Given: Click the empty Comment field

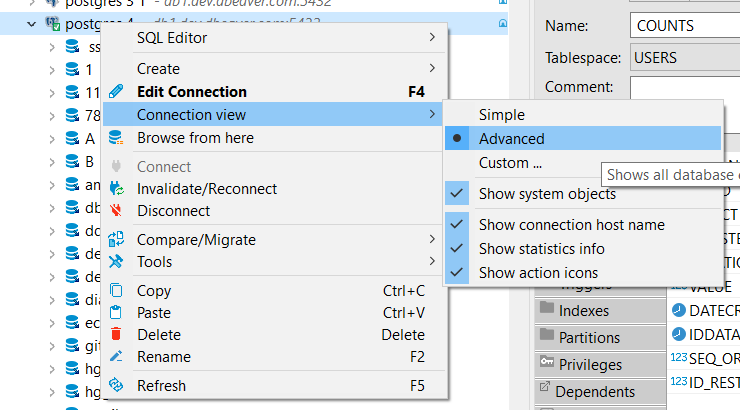Looking at the screenshot, I should coord(685,88).
